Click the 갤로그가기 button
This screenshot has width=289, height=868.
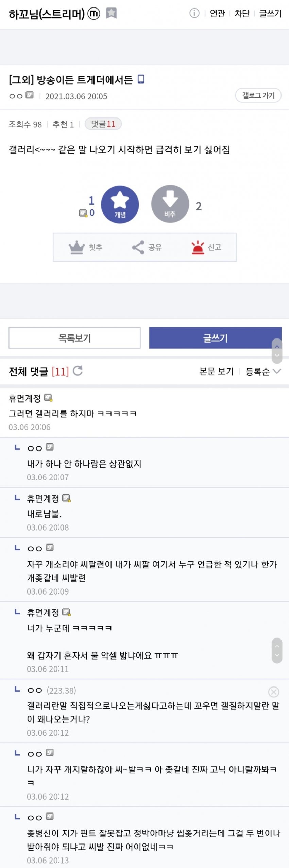(x=258, y=95)
